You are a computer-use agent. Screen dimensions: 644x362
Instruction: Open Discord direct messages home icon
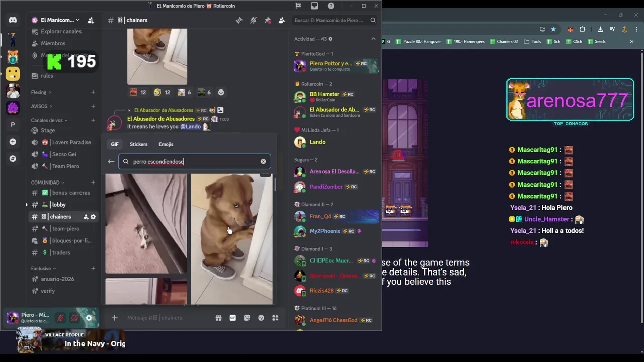13,20
